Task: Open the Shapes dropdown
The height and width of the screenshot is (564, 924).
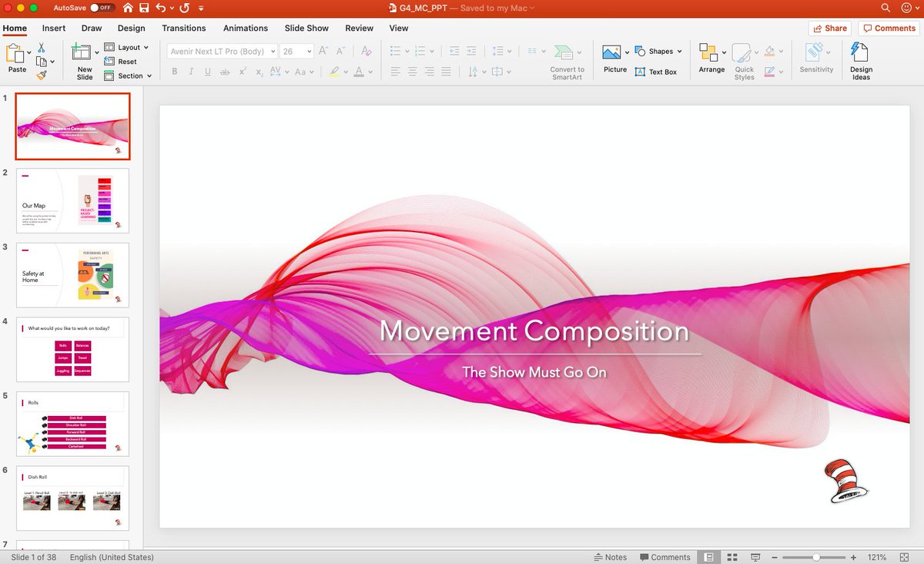Action: click(658, 52)
